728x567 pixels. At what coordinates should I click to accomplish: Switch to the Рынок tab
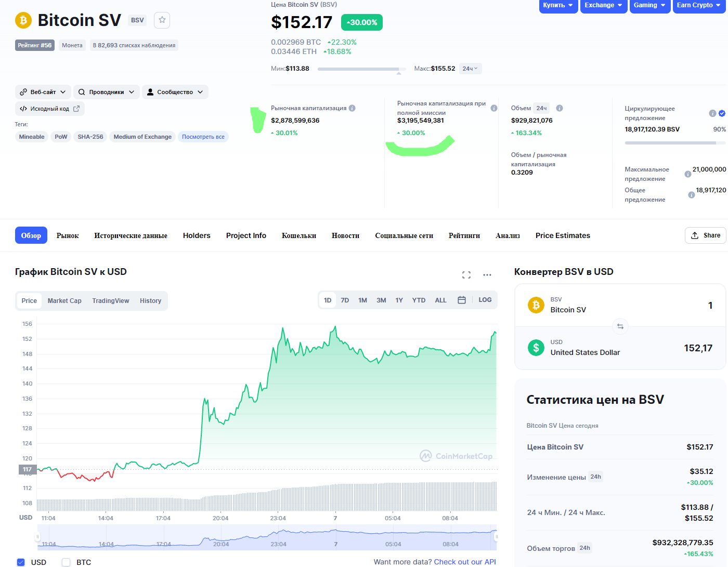pos(68,235)
